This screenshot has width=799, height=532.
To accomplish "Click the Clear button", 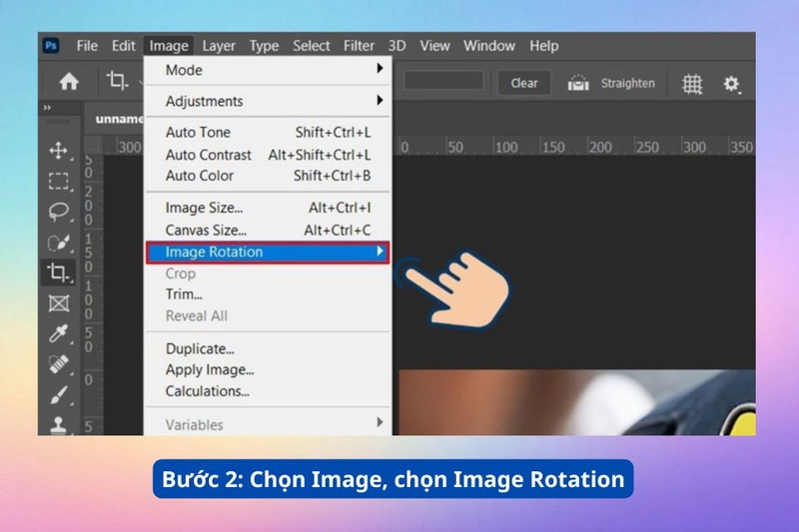I will (523, 83).
